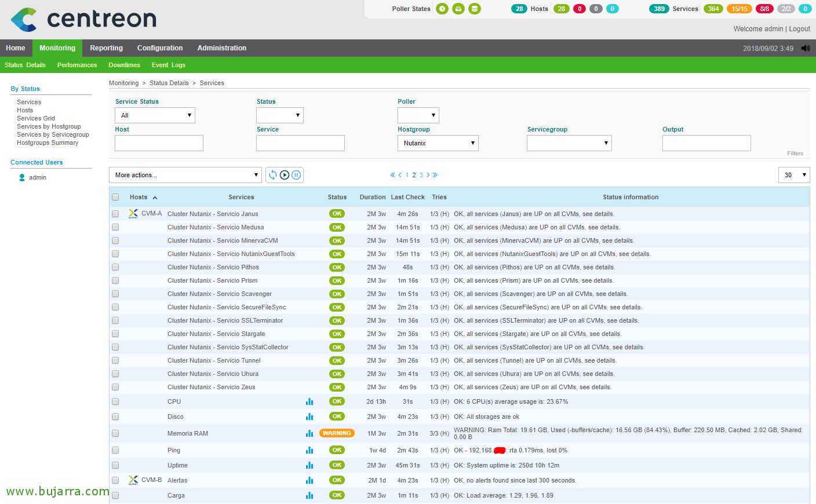Image resolution: width=816 pixels, height=504 pixels.
Task: Go to the last results page
Action: point(435,175)
